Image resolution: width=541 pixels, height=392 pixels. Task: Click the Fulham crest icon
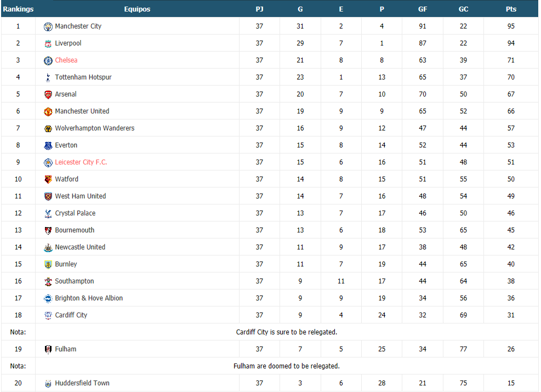coord(48,349)
